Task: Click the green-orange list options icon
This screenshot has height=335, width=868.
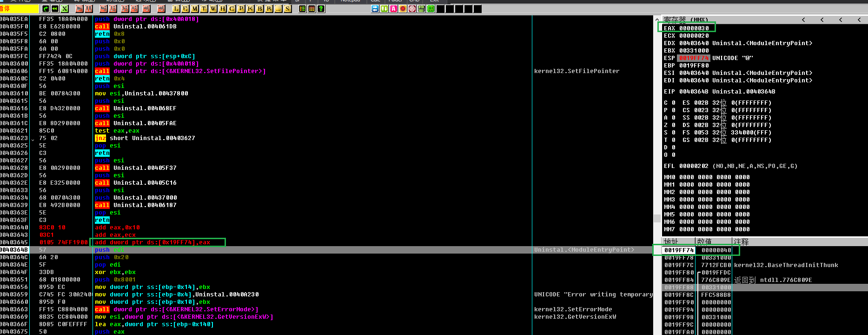Action: [x=303, y=9]
